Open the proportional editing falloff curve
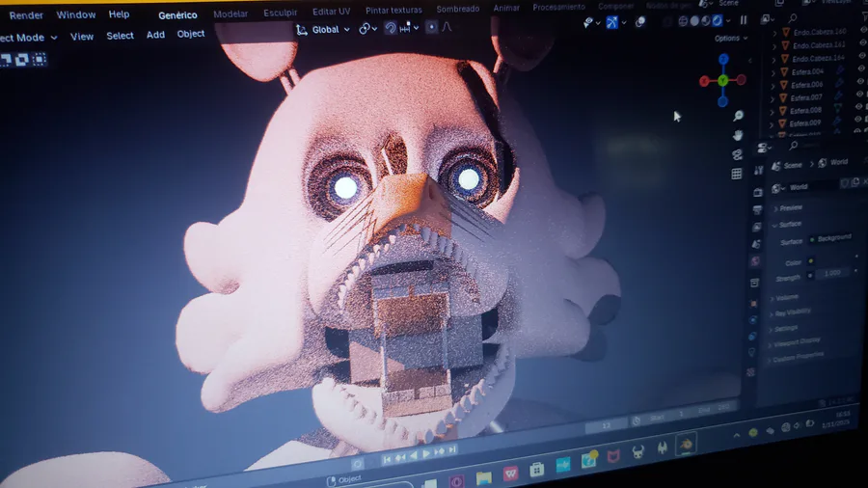 click(447, 26)
